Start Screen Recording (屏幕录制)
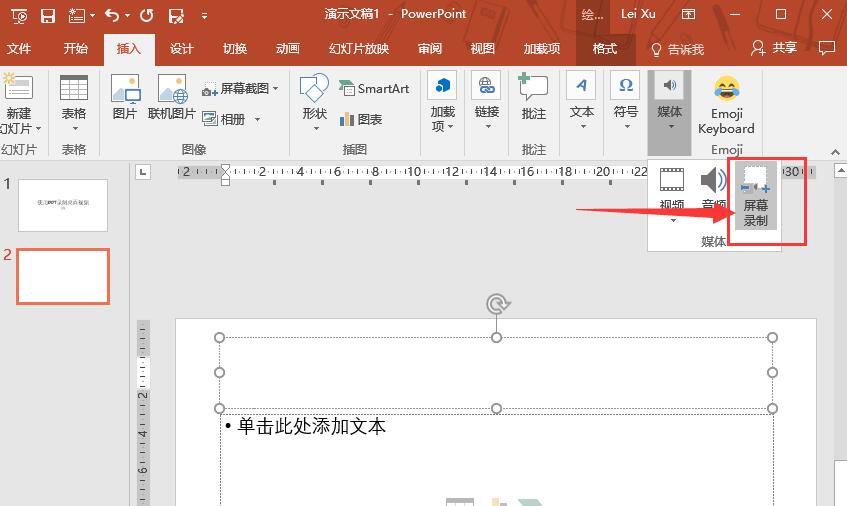 (x=756, y=197)
